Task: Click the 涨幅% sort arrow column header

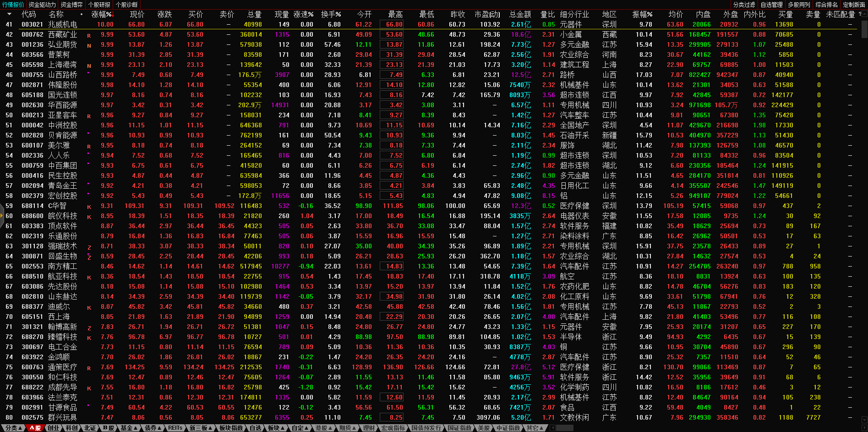Action: 103,14
